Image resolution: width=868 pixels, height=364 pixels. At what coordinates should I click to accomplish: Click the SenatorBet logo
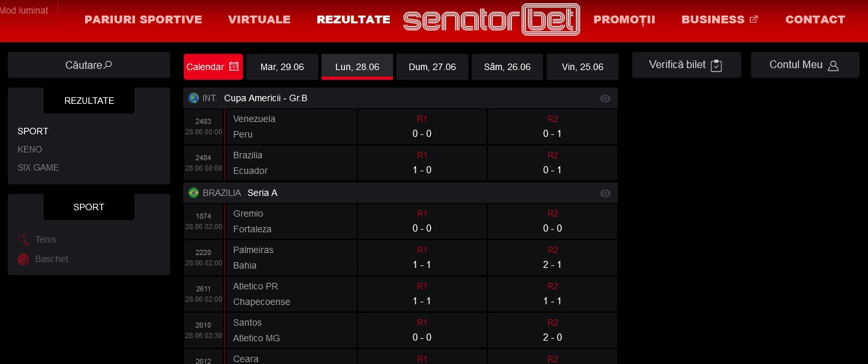click(x=492, y=19)
